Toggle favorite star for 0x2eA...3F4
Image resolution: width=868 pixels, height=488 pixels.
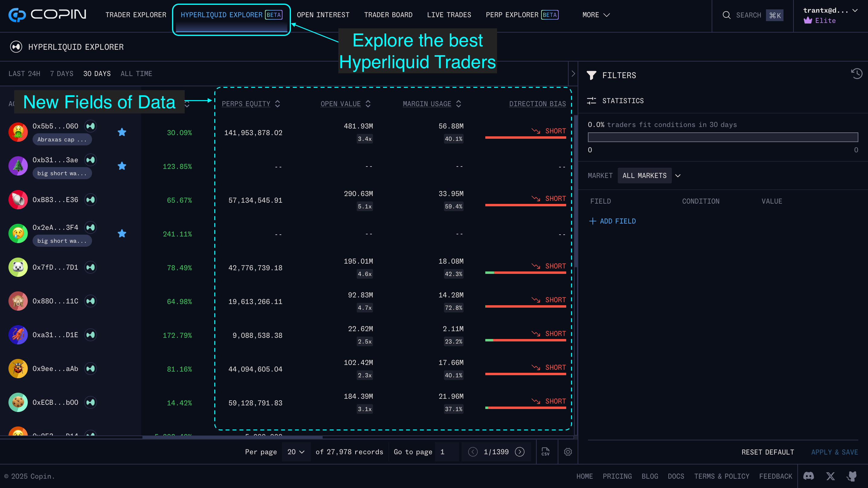pos(122,233)
